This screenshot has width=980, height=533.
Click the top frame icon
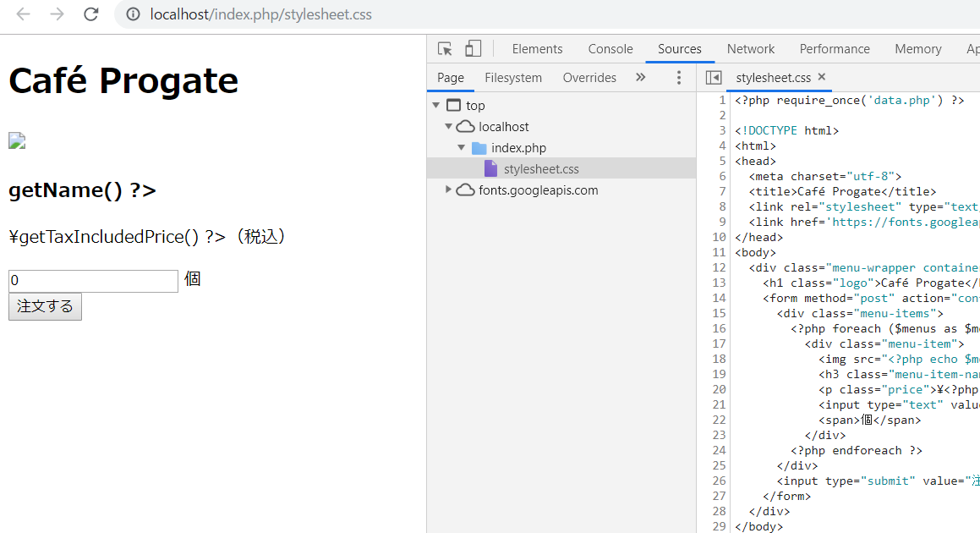(454, 105)
